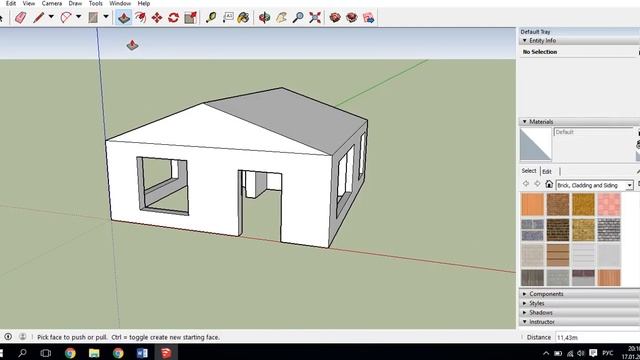Open the Edit menu

(11, 3)
